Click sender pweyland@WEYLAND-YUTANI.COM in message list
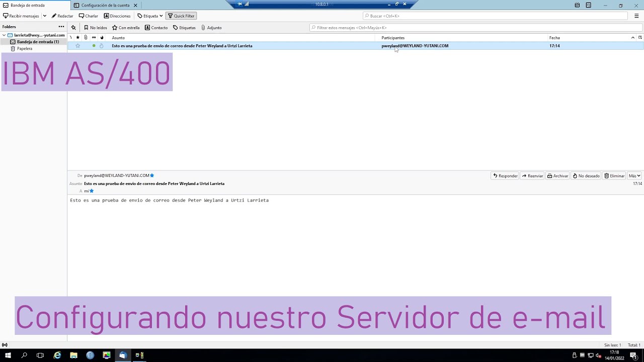 pyautogui.click(x=415, y=46)
